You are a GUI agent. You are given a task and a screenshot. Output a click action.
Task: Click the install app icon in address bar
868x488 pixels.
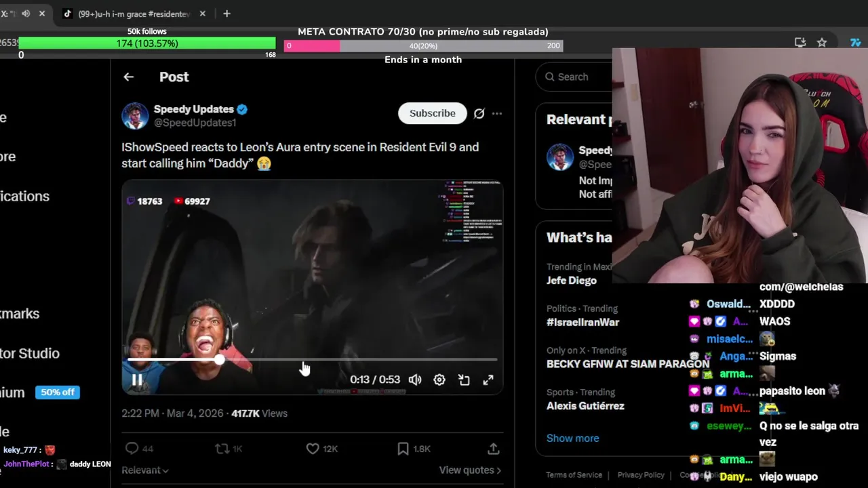click(800, 43)
